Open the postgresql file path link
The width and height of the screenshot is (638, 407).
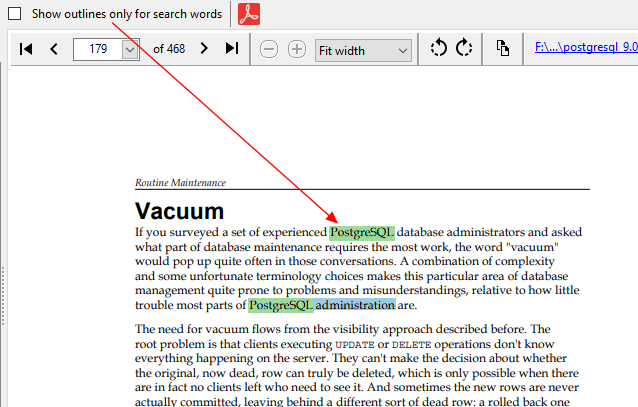[585, 47]
